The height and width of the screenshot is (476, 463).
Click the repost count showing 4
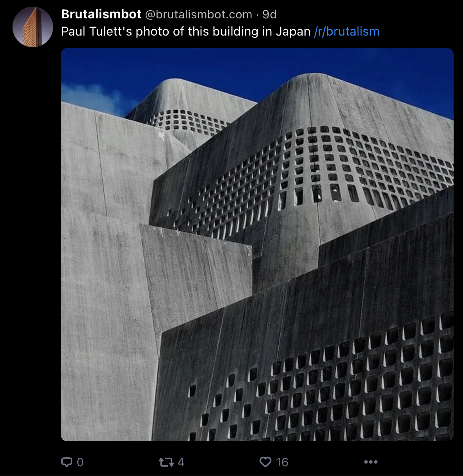[181, 462]
